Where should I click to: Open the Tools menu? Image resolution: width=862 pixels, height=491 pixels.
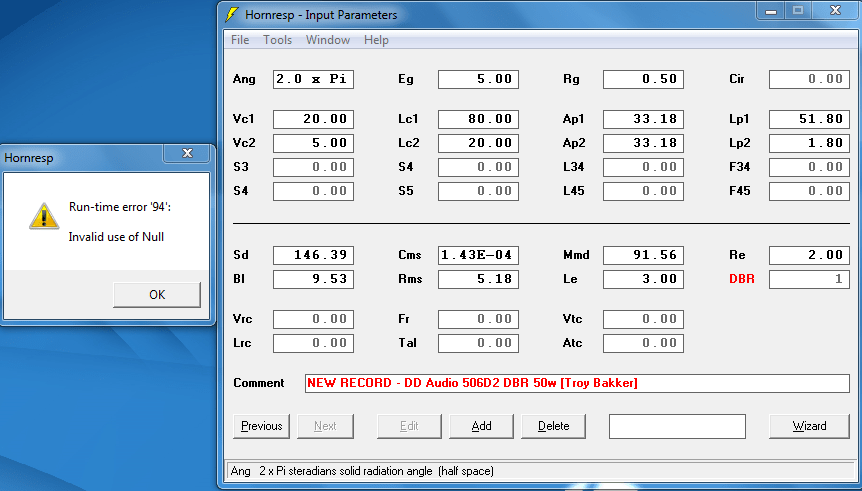(x=277, y=40)
